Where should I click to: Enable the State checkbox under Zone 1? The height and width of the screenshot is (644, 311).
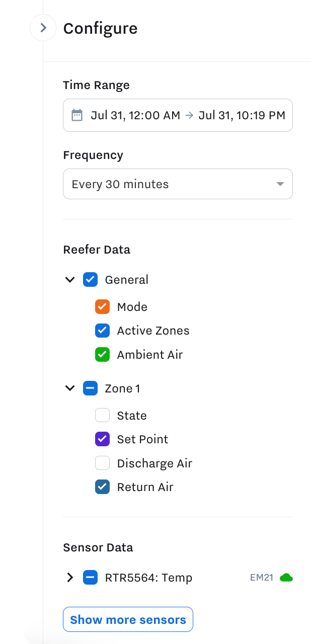pyautogui.click(x=102, y=415)
